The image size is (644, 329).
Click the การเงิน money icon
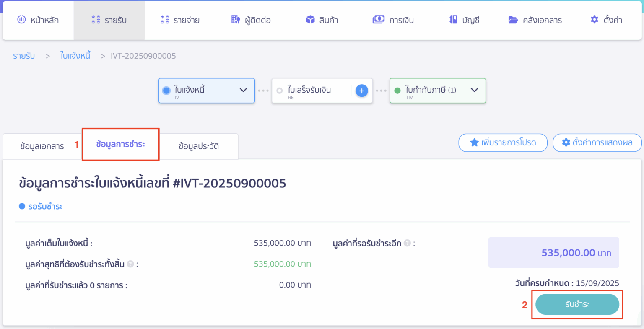378,20
